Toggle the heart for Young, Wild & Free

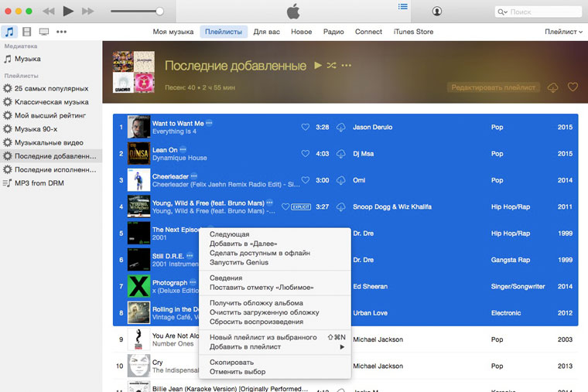click(285, 206)
